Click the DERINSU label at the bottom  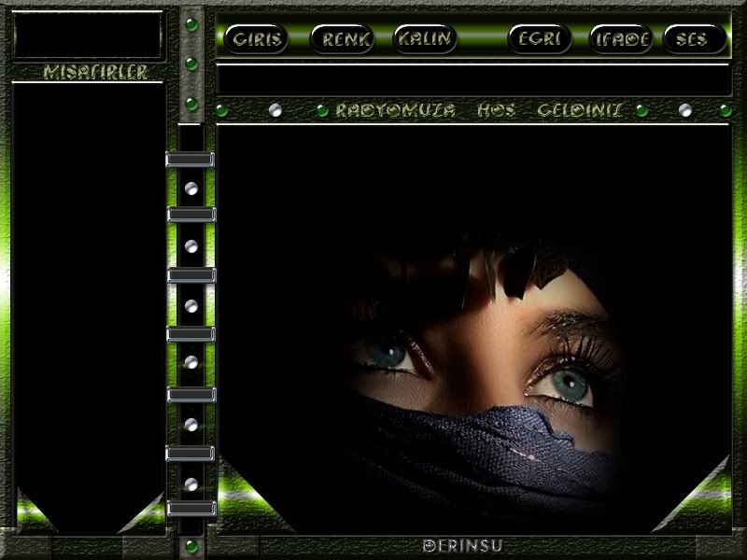pyautogui.click(x=462, y=546)
